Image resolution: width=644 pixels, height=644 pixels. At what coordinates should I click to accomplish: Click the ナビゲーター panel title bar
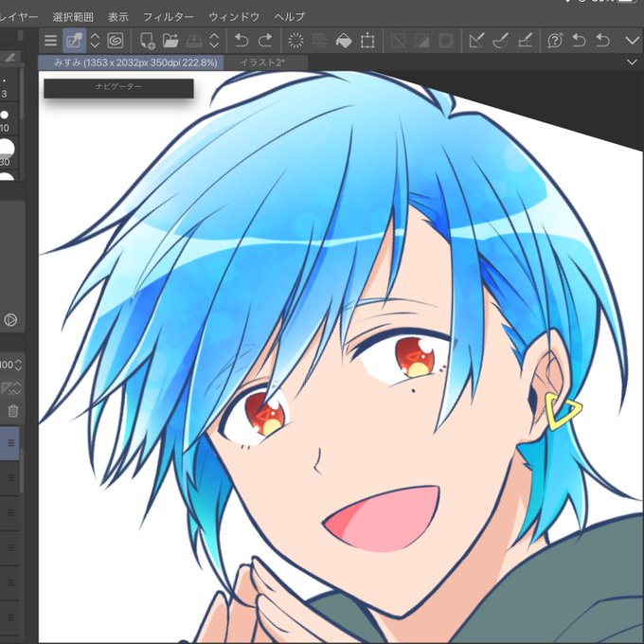pos(118,88)
